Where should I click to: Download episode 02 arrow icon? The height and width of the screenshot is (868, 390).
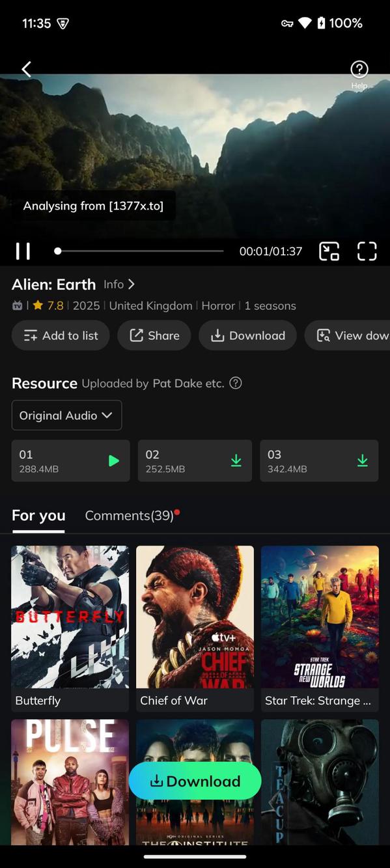(236, 461)
